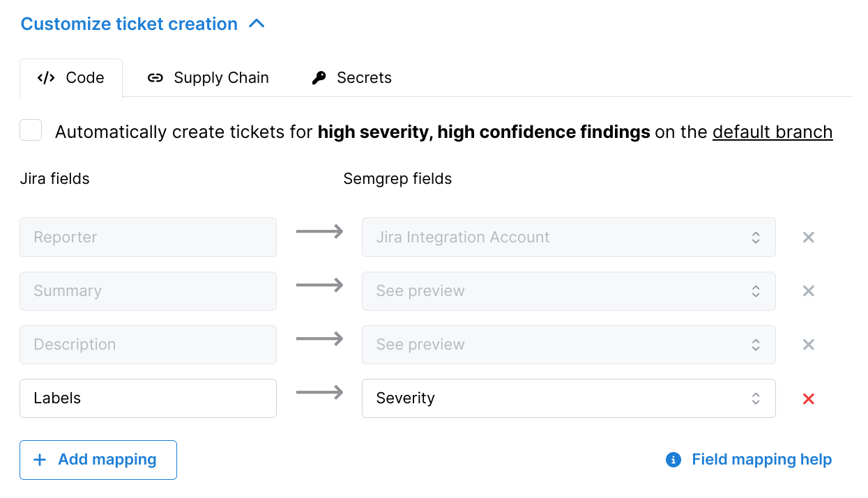
Task: Remove the Summary mapping via its X icon
Action: (808, 290)
